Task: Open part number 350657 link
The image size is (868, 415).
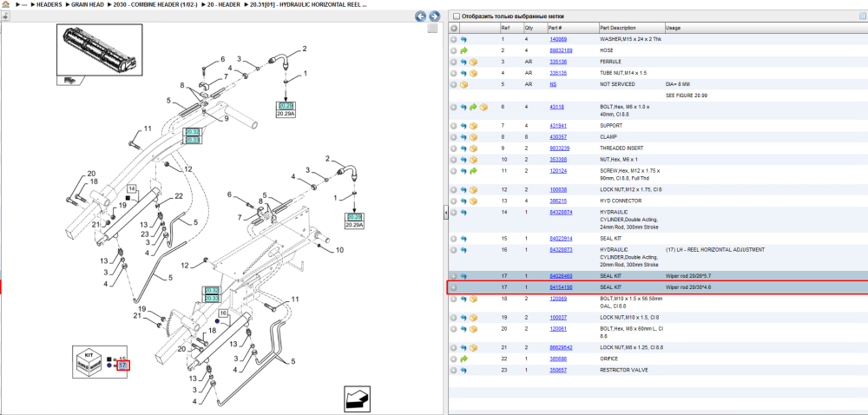Action: [558, 370]
